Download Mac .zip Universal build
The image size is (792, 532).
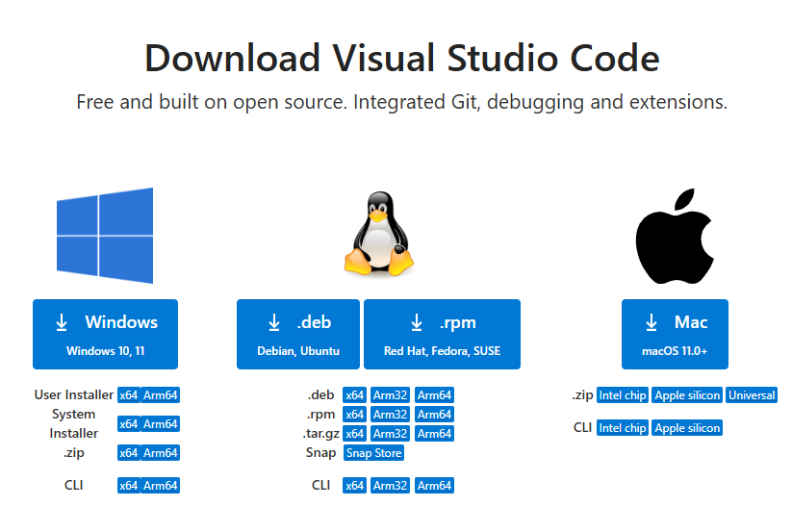point(752,395)
